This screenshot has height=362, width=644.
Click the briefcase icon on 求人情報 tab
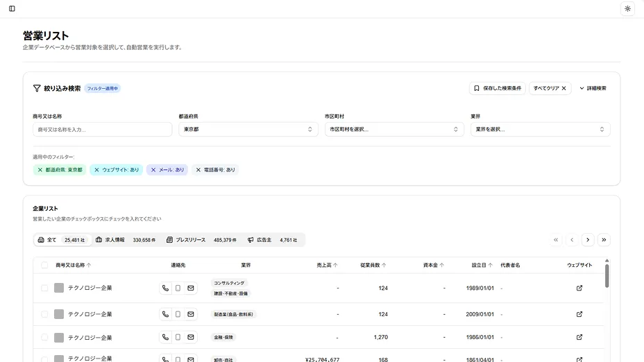[99, 240]
